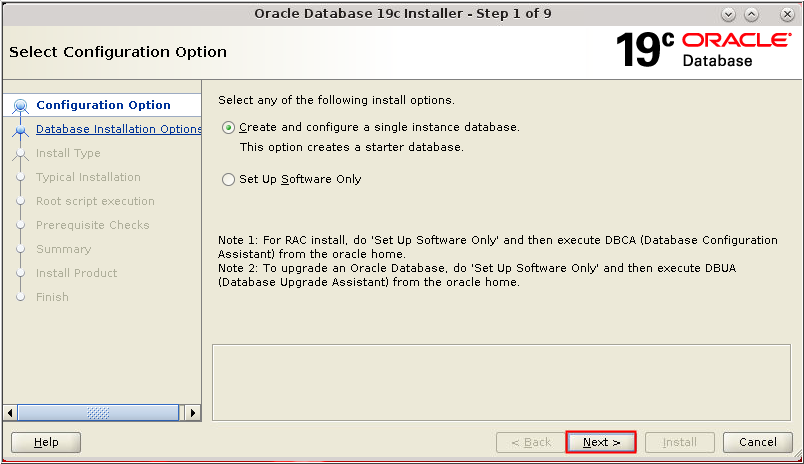Close the installer window
This screenshot has height=464, width=804.
point(788,14)
